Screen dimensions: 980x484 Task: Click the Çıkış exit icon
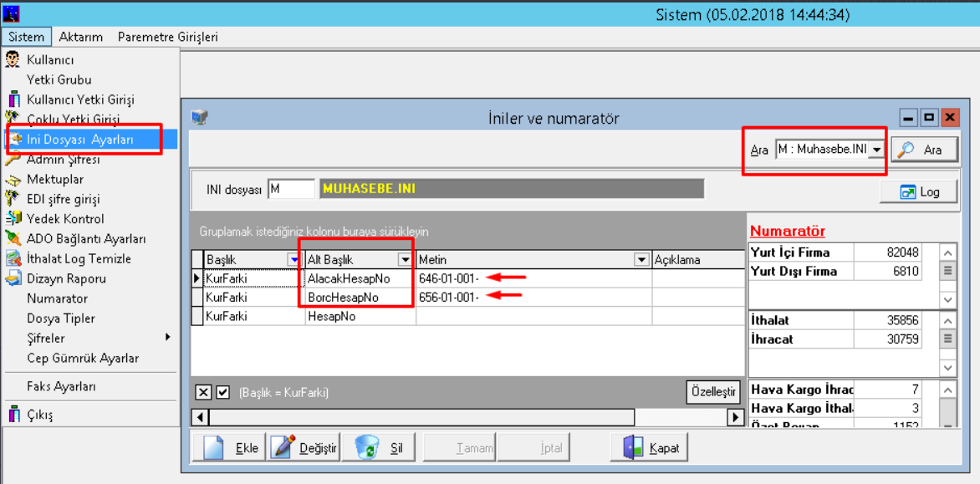(x=13, y=415)
